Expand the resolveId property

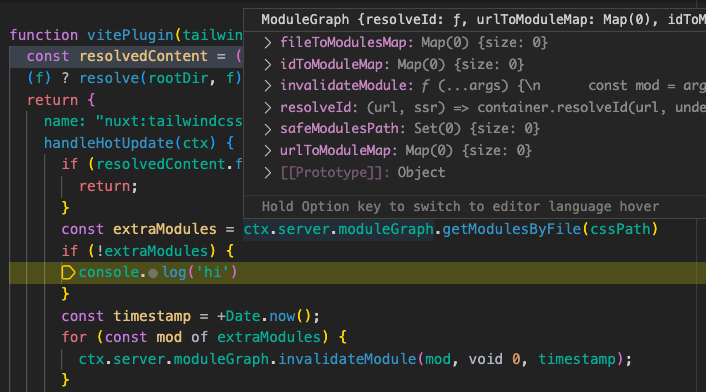[x=268, y=108]
